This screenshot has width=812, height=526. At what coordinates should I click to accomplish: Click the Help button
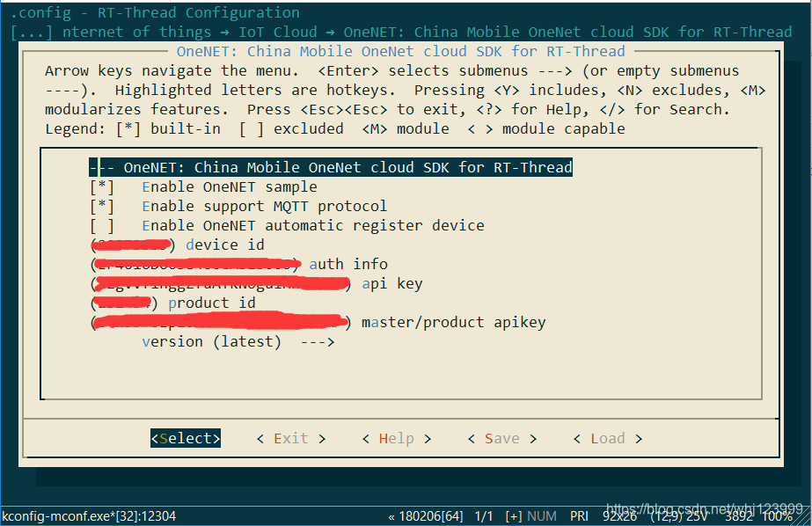tap(397, 439)
